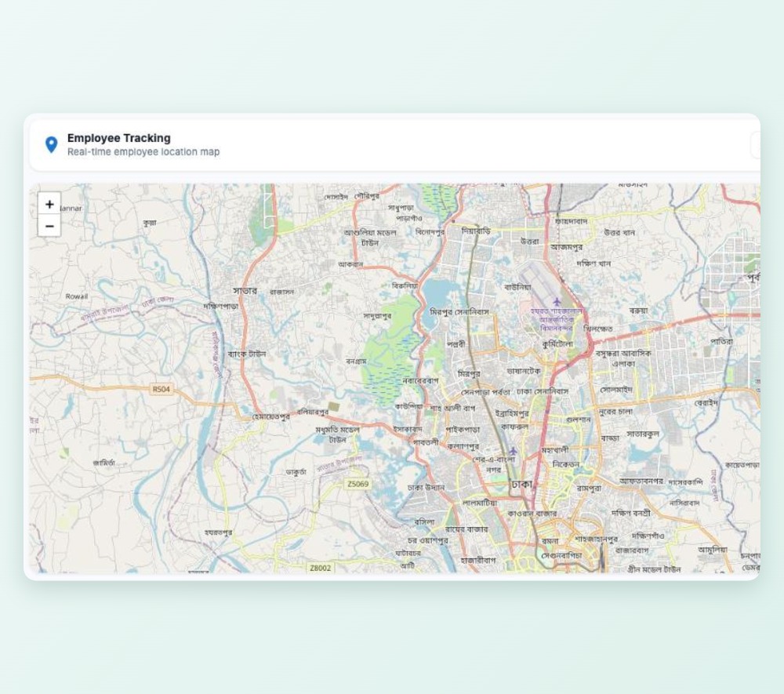Click the রামপুরা area label

coord(589,488)
